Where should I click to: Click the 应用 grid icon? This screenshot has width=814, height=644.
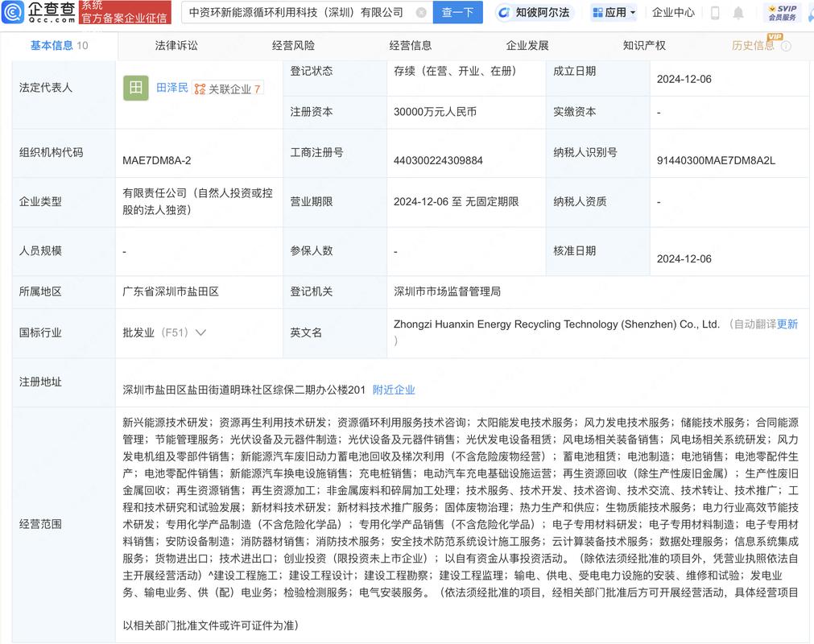pos(597,12)
